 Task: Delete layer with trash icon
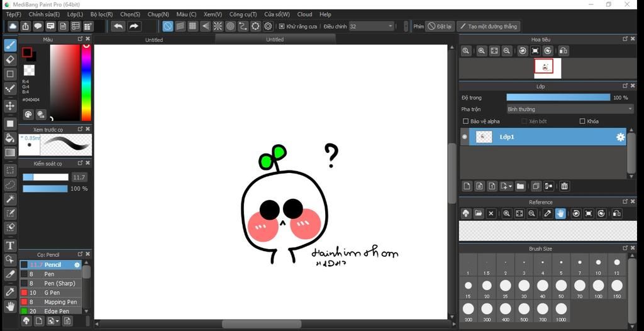[x=564, y=186]
